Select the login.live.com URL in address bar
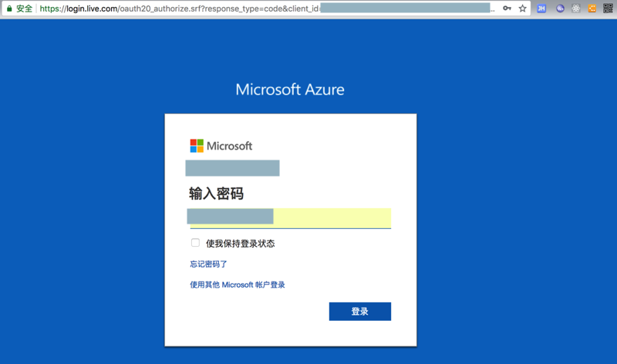Image resolution: width=617 pixels, height=364 pixels. (x=180, y=8)
